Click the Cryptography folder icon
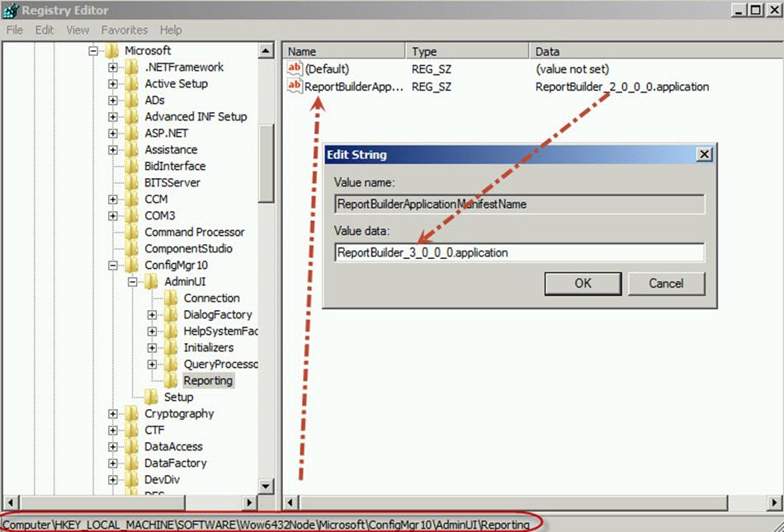This screenshot has width=784, height=532. click(132, 413)
